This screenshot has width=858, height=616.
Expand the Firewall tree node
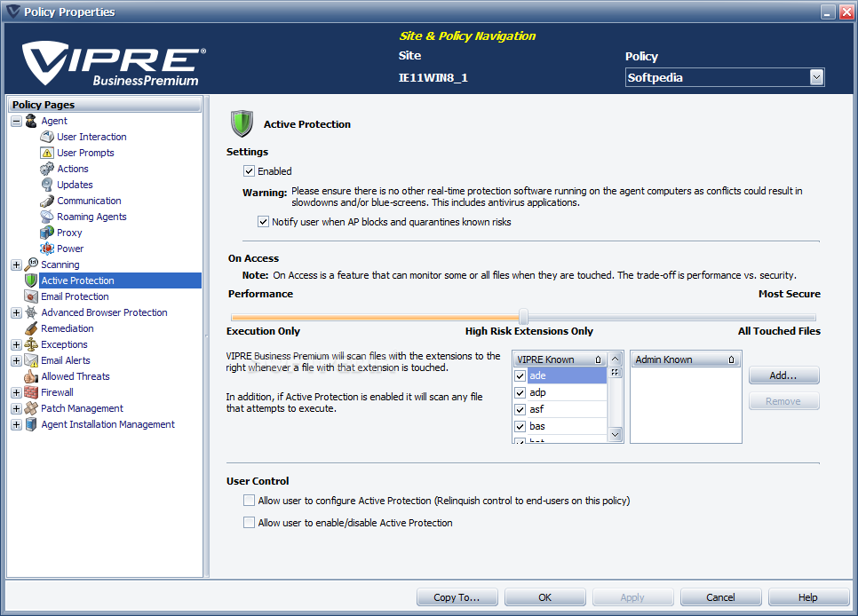[x=16, y=393]
